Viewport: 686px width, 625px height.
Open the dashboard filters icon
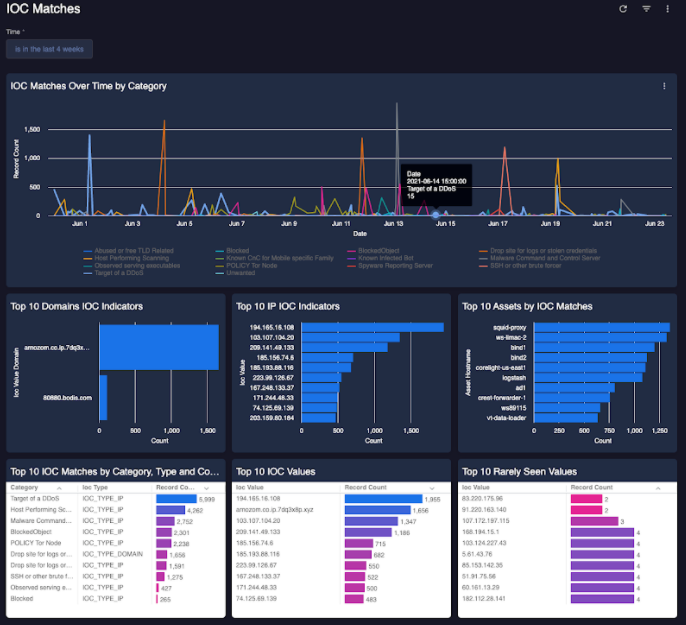[x=646, y=9]
